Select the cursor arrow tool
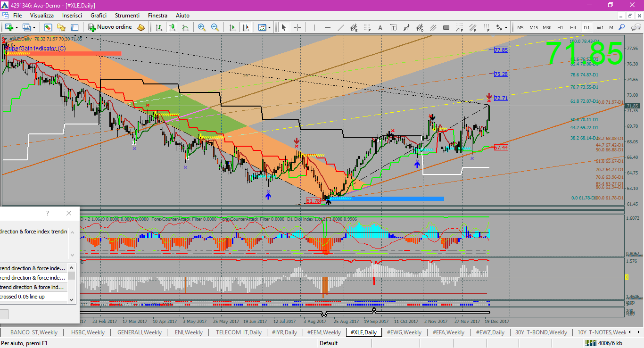The width and height of the screenshot is (644, 348). 284,27
